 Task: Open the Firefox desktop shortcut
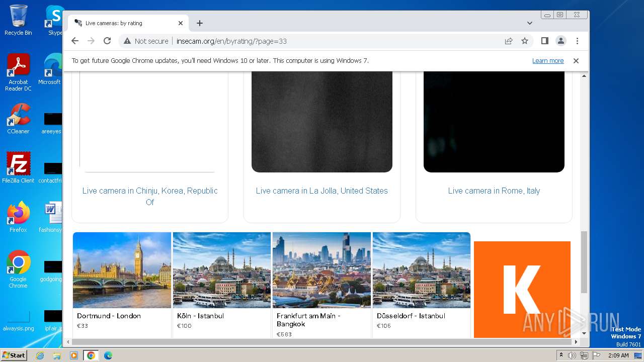(x=18, y=217)
